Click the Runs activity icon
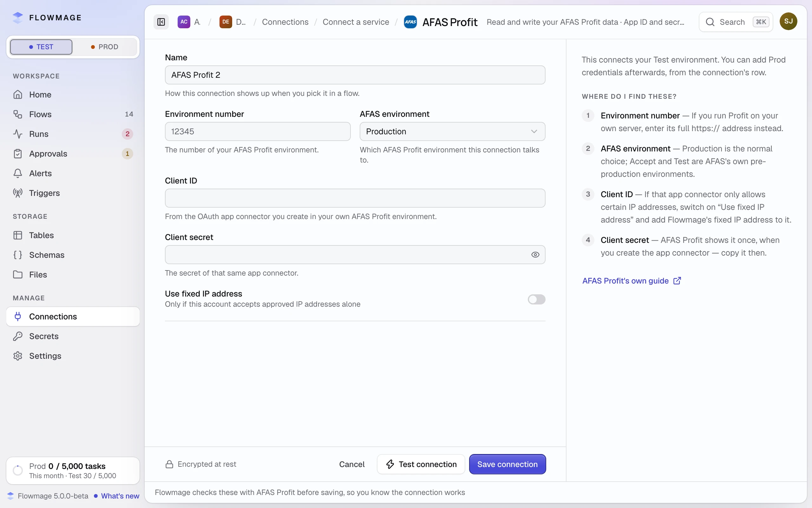 18,134
